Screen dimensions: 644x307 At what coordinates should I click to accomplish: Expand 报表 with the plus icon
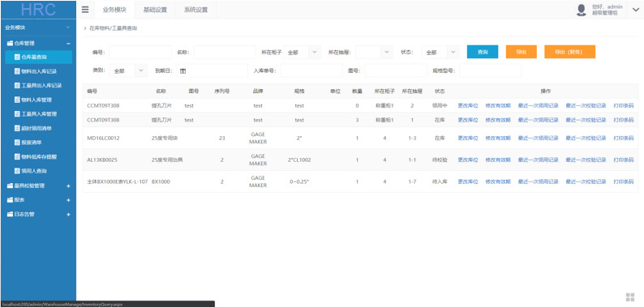click(x=69, y=200)
